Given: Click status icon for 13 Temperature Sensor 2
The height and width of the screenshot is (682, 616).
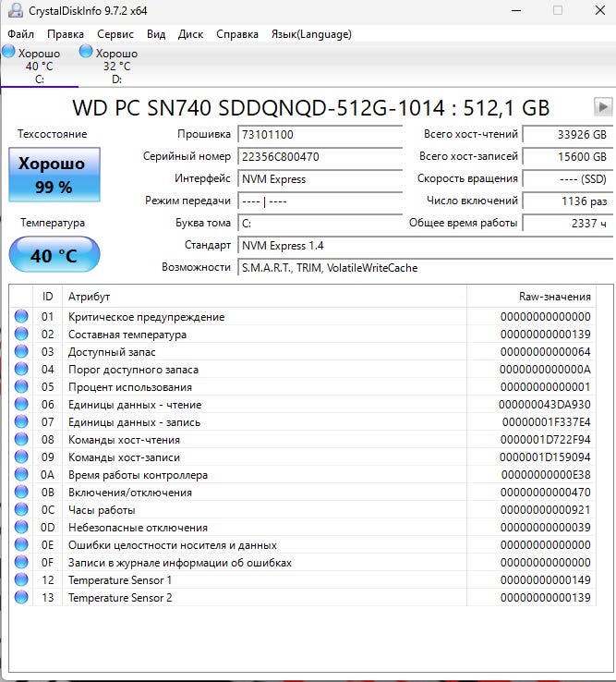Looking at the screenshot, I should tap(21, 597).
